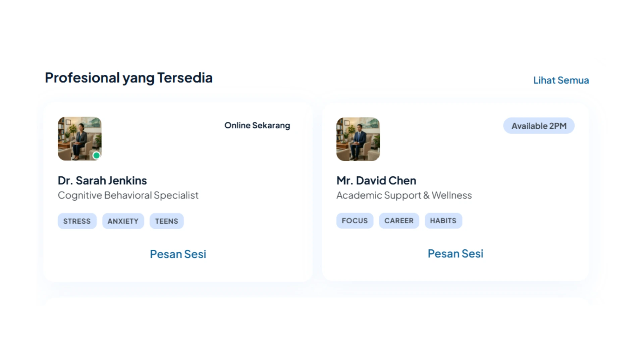Click the Online Sekarang status label
The image size is (644, 362).
point(257,125)
